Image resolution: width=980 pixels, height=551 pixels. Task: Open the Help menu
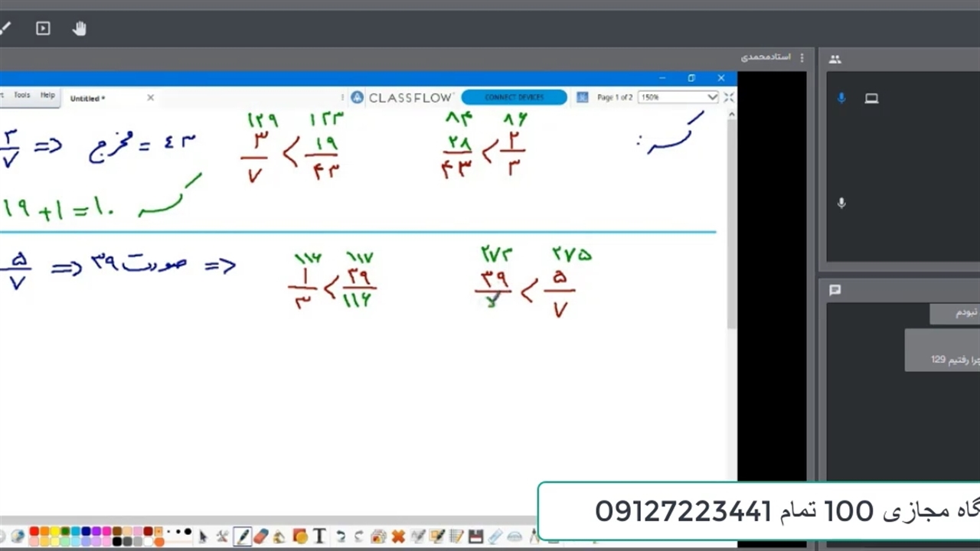tap(47, 96)
